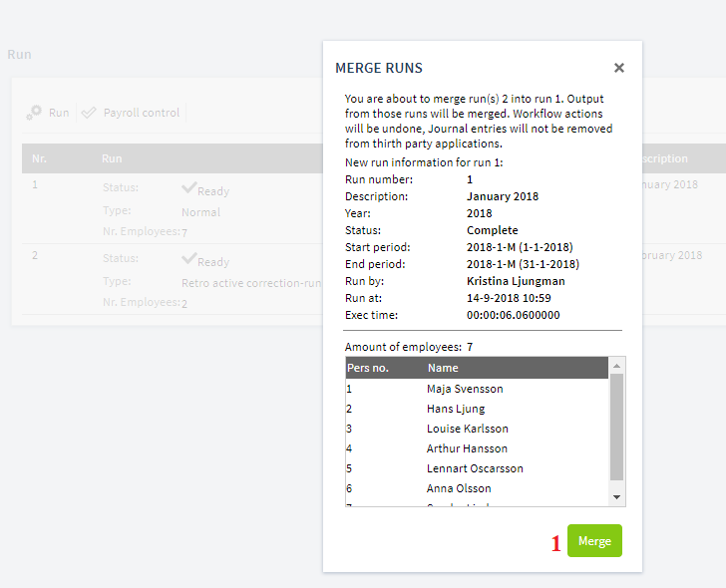Click Retro active correction-run type text

(x=251, y=283)
